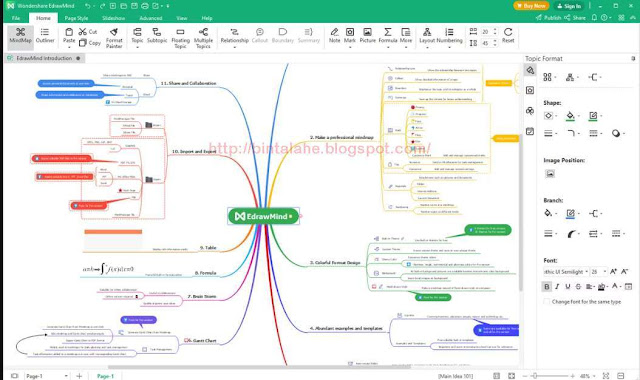Select the central EdrawMind topic node
This screenshot has height=380, width=640.
pyautogui.click(x=263, y=216)
